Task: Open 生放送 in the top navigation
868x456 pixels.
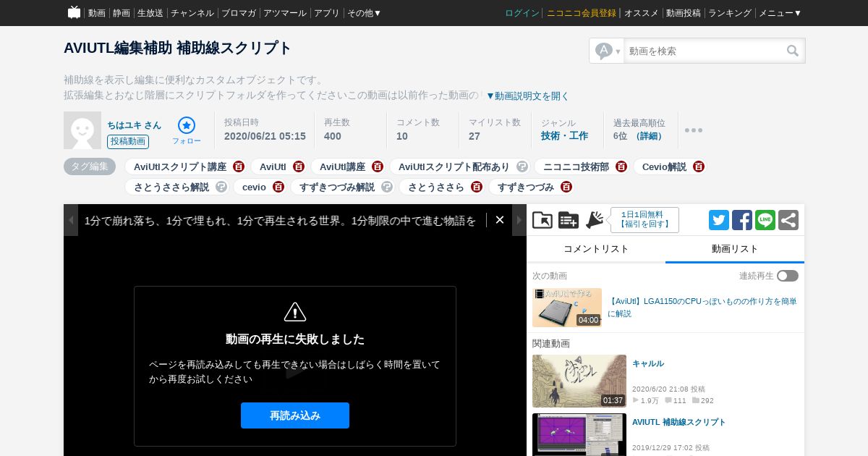Action: click(x=150, y=13)
